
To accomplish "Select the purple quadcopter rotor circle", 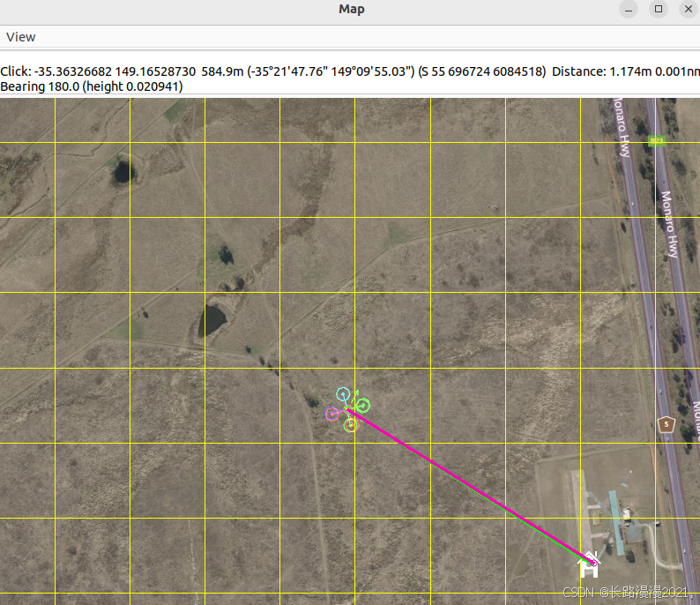I will coord(331,414).
